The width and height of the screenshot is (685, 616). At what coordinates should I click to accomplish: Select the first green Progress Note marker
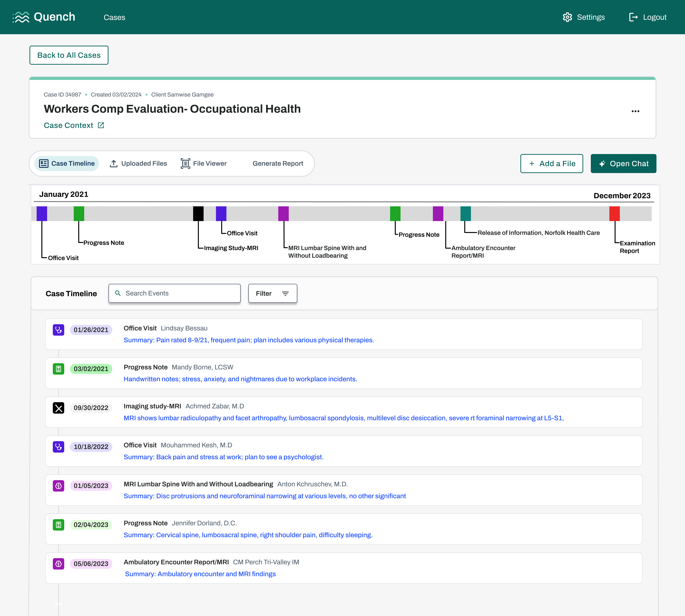pos(79,214)
